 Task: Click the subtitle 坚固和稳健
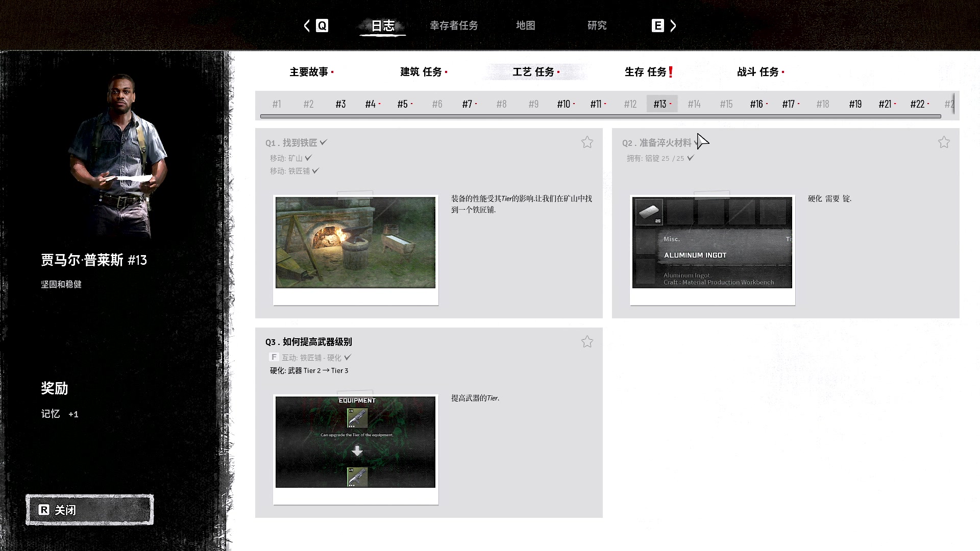[x=61, y=284]
